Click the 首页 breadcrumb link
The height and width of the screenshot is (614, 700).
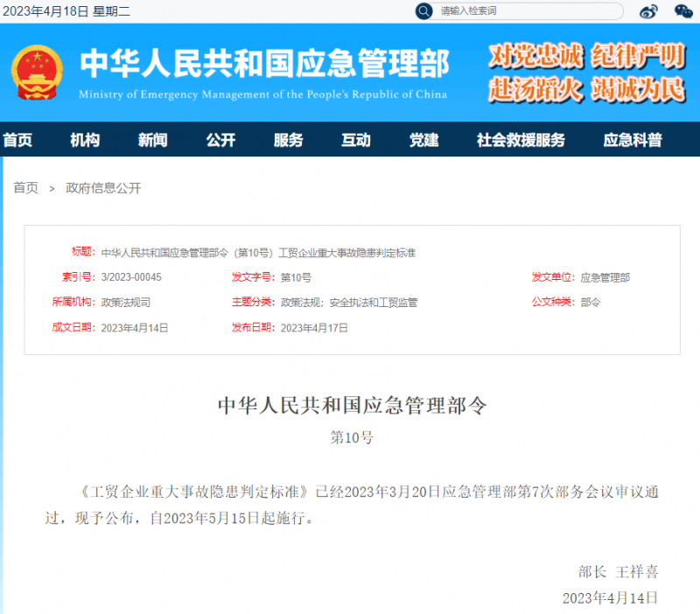click(x=25, y=188)
